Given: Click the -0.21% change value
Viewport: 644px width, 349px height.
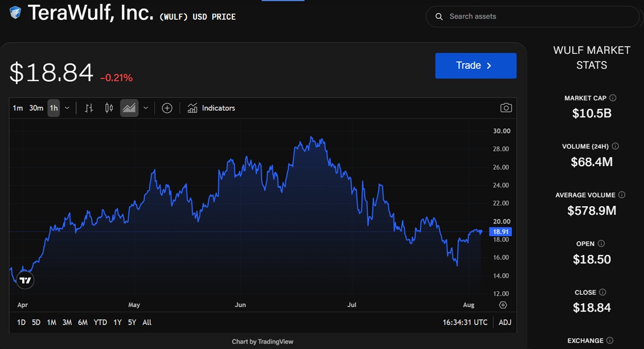Looking at the screenshot, I should pyautogui.click(x=116, y=78).
